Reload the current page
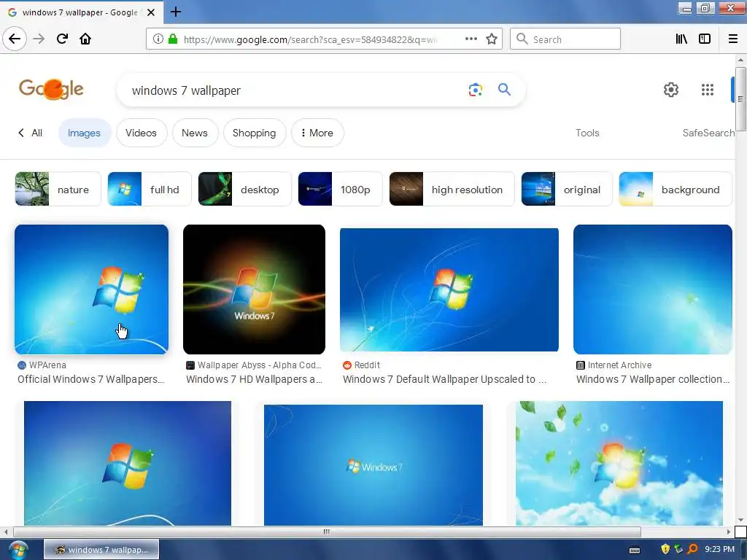Image resolution: width=747 pixels, height=560 pixels. pos(62,39)
